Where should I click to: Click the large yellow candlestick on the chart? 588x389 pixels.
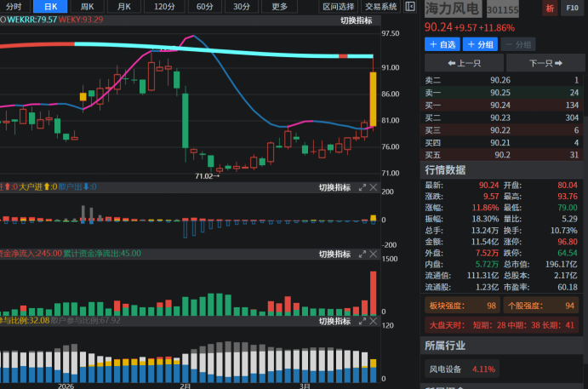click(374, 99)
